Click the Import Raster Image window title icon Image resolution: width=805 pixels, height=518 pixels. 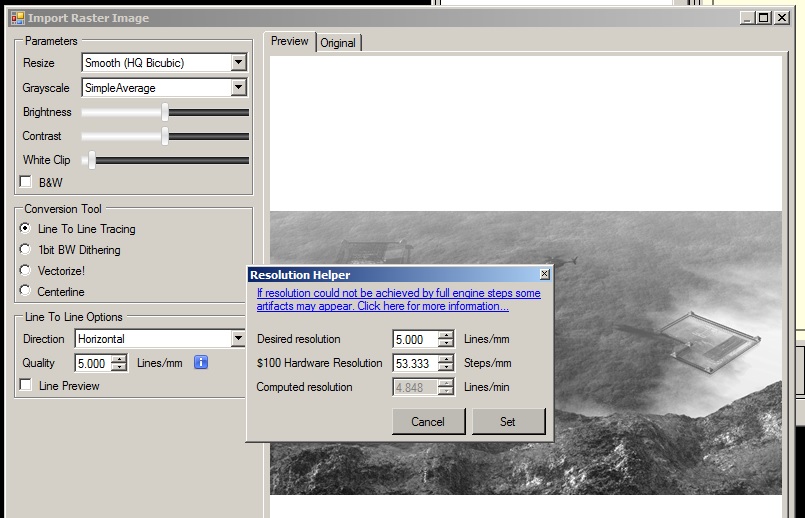click(x=17, y=18)
